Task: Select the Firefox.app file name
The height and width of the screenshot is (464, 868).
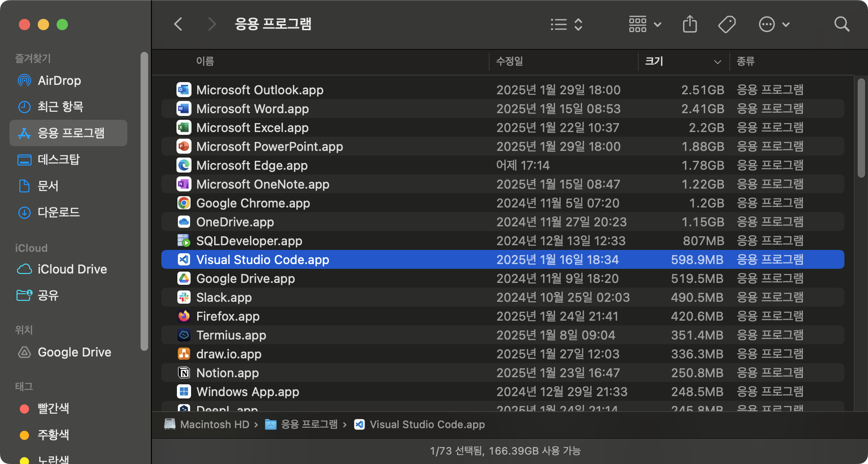Action: pos(228,316)
